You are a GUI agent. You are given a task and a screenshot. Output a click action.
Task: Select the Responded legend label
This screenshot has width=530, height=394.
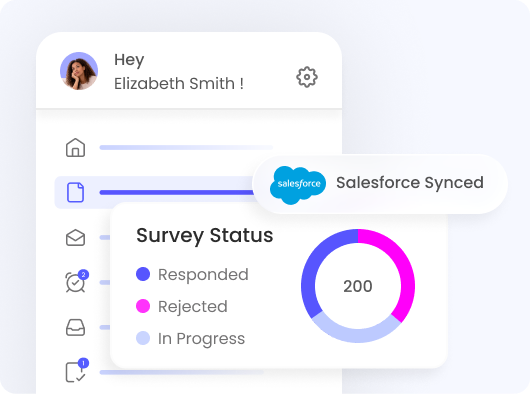(203, 274)
